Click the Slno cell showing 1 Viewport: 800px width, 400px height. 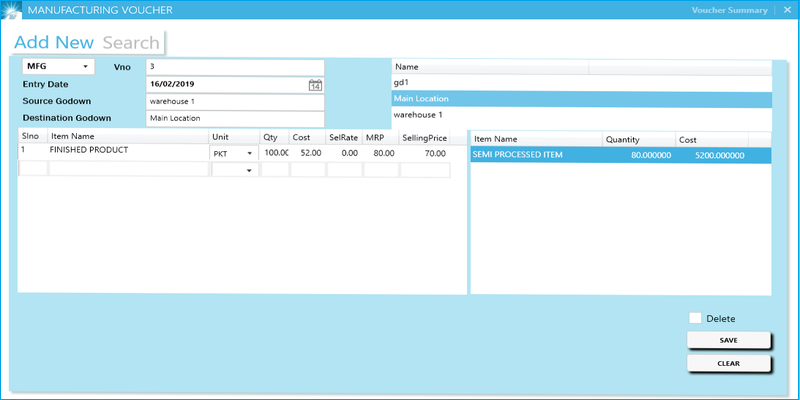coord(33,151)
